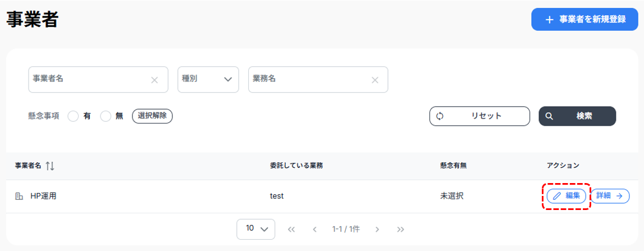Go to first page with double-left arrows
644x251 pixels.
[x=291, y=229]
